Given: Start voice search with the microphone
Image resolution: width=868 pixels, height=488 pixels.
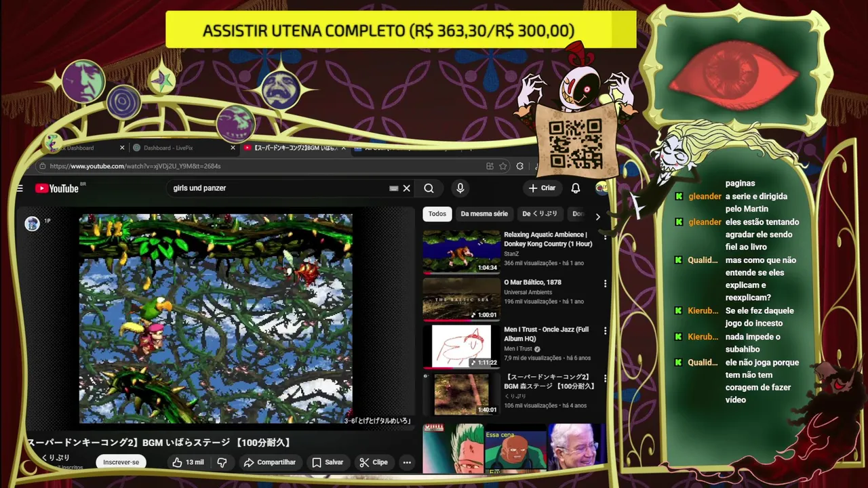Looking at the screenshot, I should (x=460, y=188).
